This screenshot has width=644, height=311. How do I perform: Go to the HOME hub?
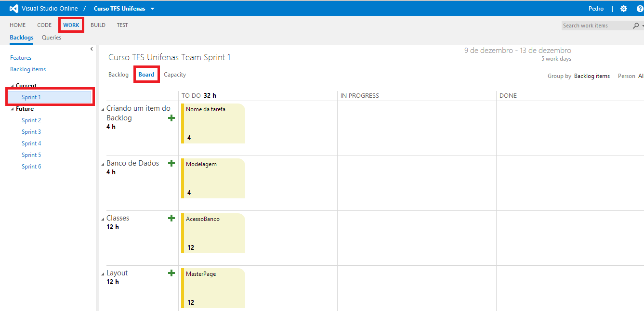(18, 25)
